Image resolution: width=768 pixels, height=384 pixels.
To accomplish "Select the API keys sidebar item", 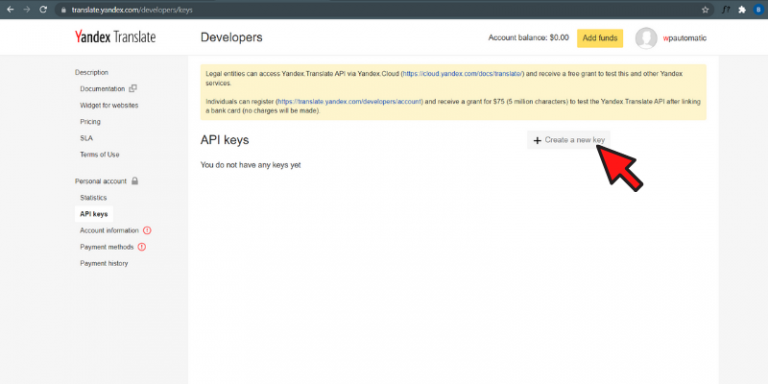I will (94, 214).
